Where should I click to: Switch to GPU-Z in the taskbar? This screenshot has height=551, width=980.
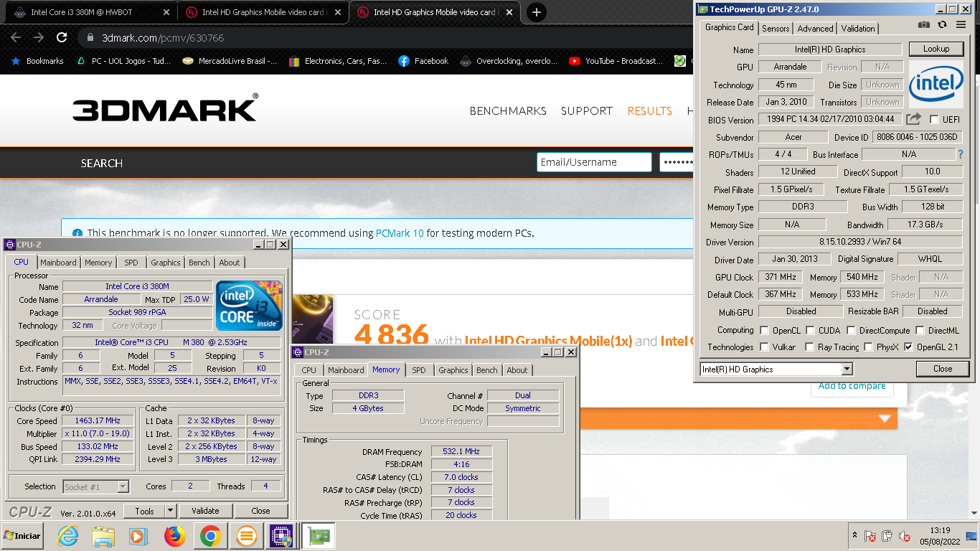coord(316,536)
